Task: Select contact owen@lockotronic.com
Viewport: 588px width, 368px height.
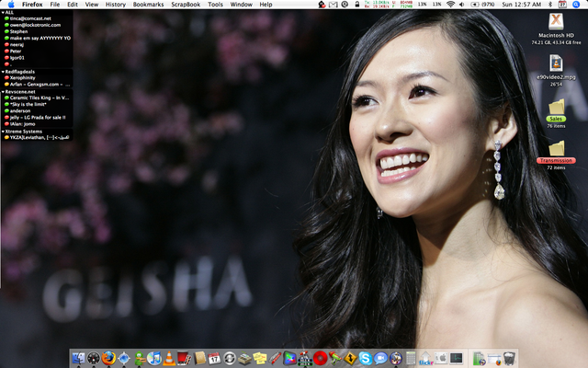Action: click(x=37, y=25)
